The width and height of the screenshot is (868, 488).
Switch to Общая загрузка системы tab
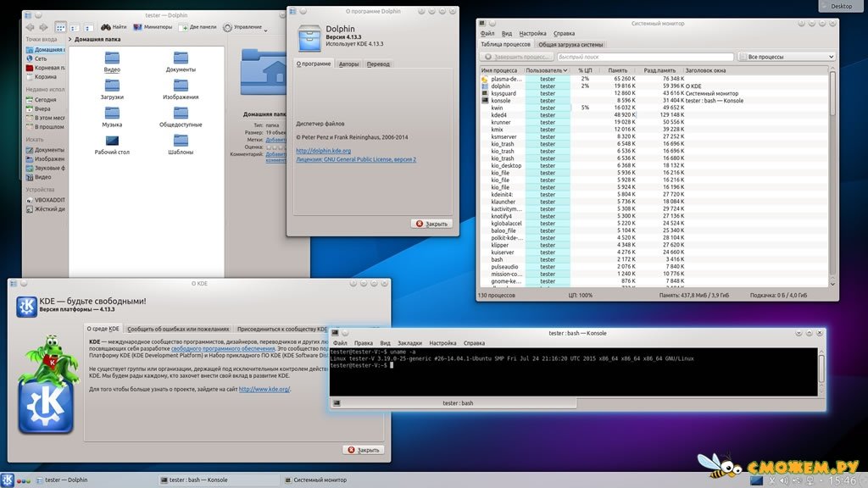pyautogui.click(x=570, y=44)
